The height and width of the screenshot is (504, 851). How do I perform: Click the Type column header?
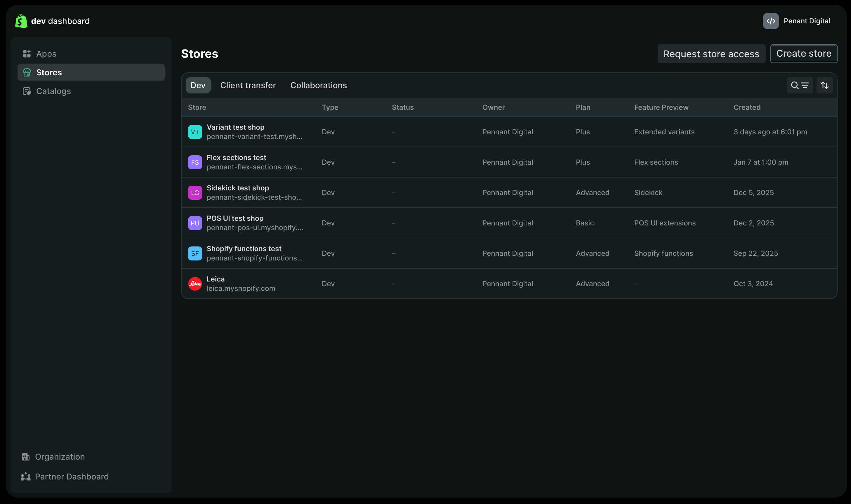[330, 107]
